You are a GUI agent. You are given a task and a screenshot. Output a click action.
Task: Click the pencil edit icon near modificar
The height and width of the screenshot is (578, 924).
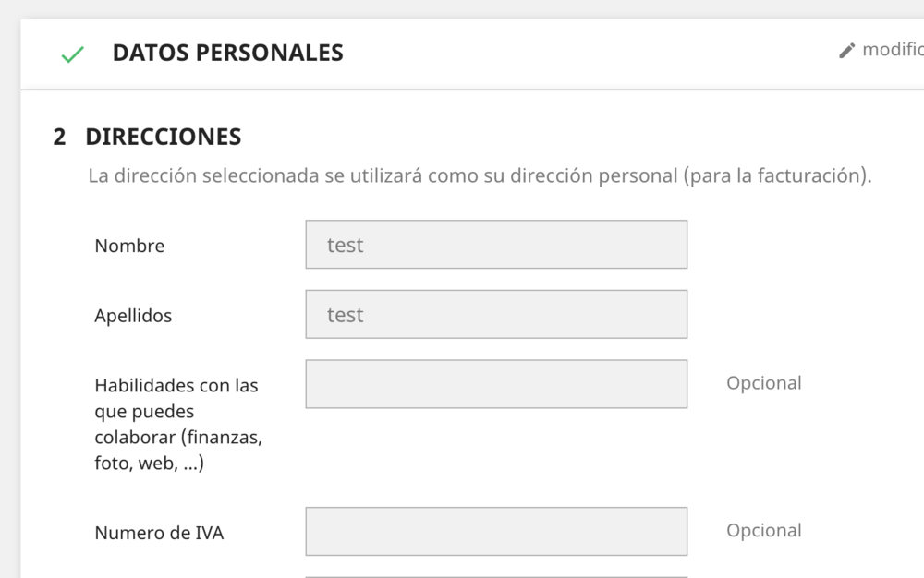848,51
